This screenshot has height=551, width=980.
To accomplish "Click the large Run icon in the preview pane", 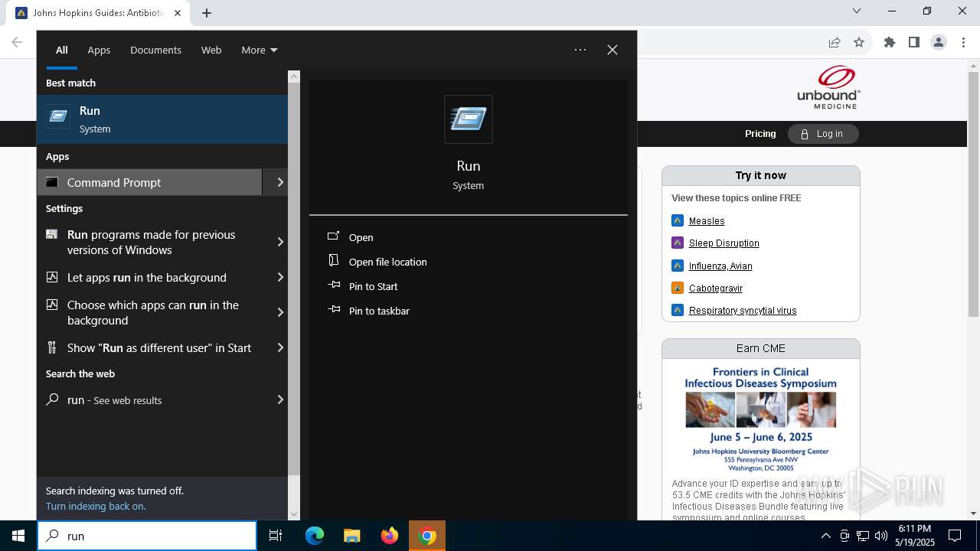I will pyautogui.click(x=469, y=119).
